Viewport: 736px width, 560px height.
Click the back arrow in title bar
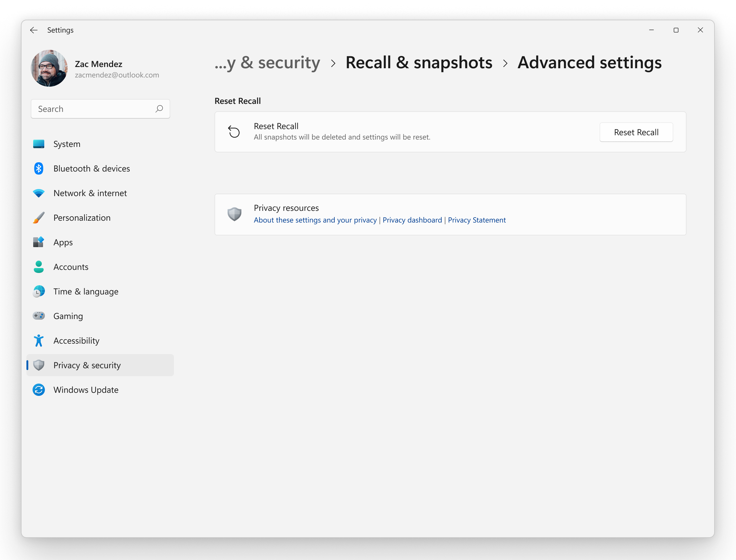coord(34,30)
